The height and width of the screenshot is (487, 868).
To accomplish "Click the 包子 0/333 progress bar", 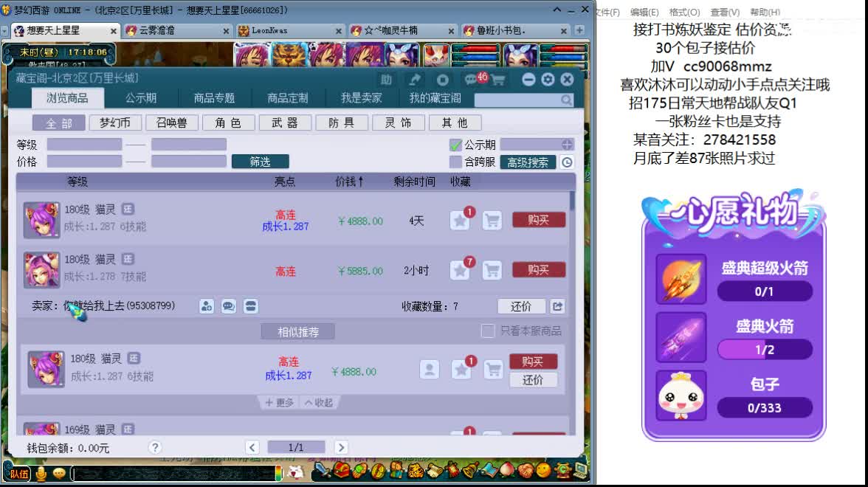I will pos(765,407).
